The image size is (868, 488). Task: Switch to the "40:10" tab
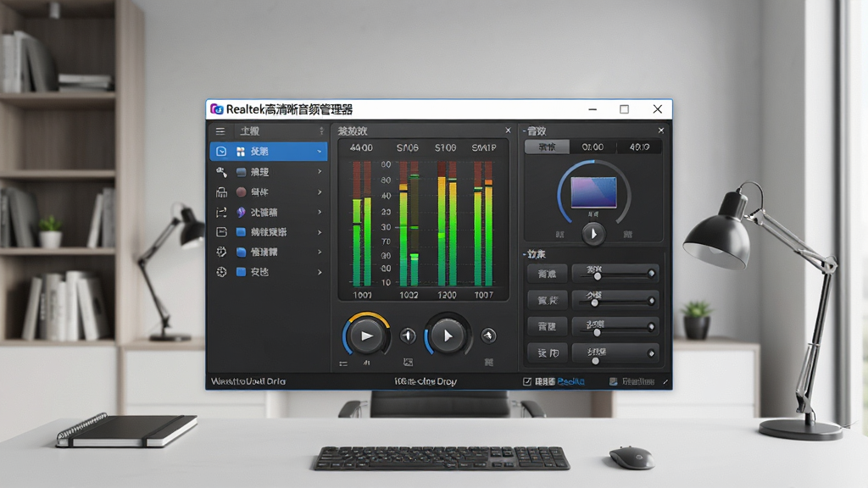(639, 147)
